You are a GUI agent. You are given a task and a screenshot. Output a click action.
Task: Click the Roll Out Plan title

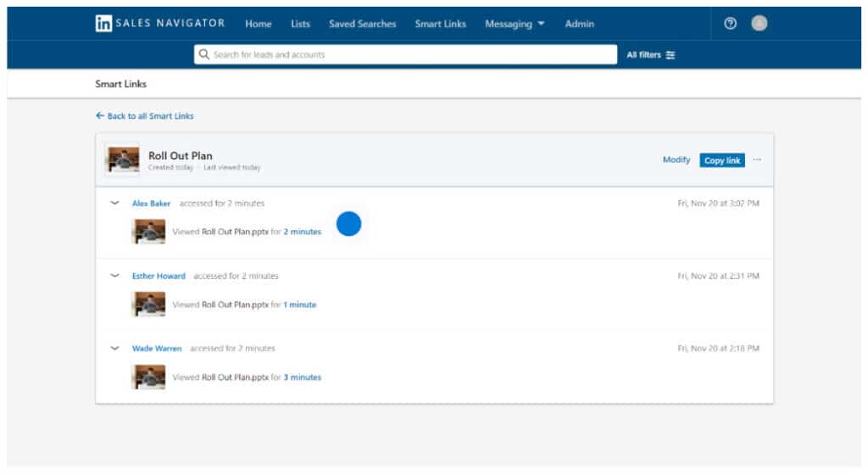click(181, 156)
